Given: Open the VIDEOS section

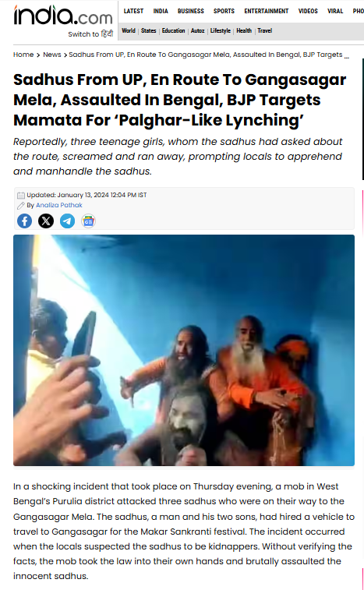Looking at the screenshot, I should 308,11.
